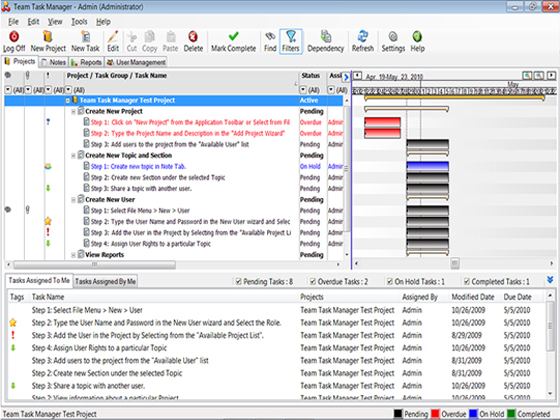Click the Paste toolbar icon
The width and height of the screenshot is (560, 420).
pyautogui.click(x=170, y=37)
